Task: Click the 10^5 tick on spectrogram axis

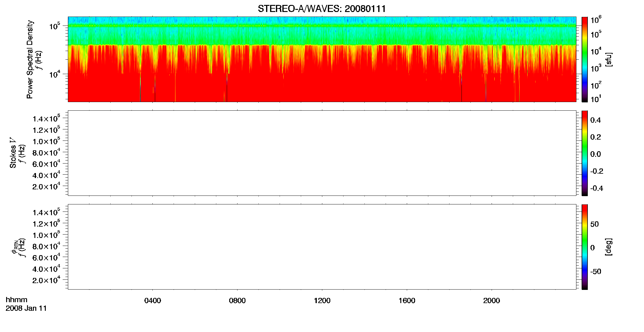Action: [x=54, y=26]
